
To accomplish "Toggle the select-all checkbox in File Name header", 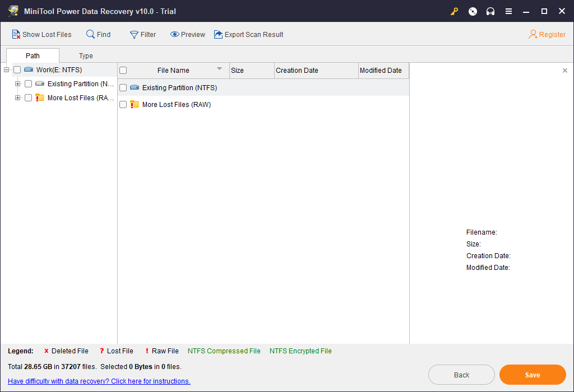I will tap(123, 70).
